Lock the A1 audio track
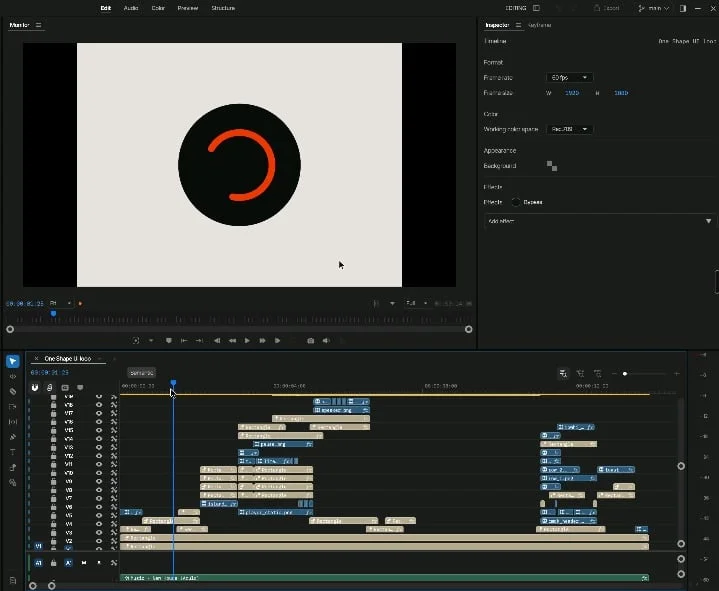Image resolution: width=719 pixels, height=591 pixels. click(54, 563)
